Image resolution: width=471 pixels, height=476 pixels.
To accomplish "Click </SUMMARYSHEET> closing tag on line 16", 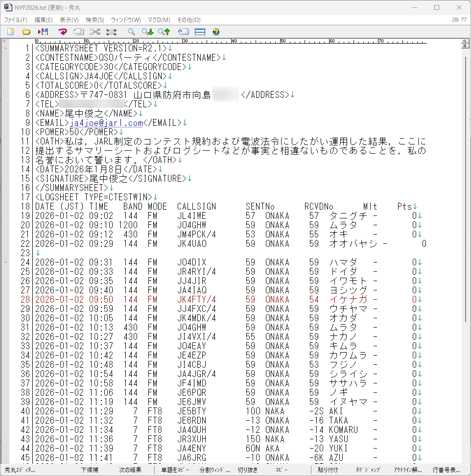I will click(71, 188).
